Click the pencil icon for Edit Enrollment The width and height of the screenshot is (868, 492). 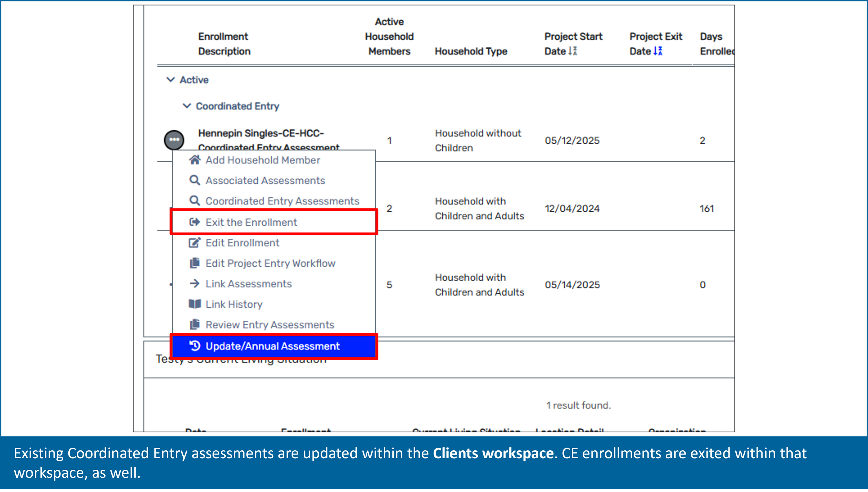[x=195, y=243]
